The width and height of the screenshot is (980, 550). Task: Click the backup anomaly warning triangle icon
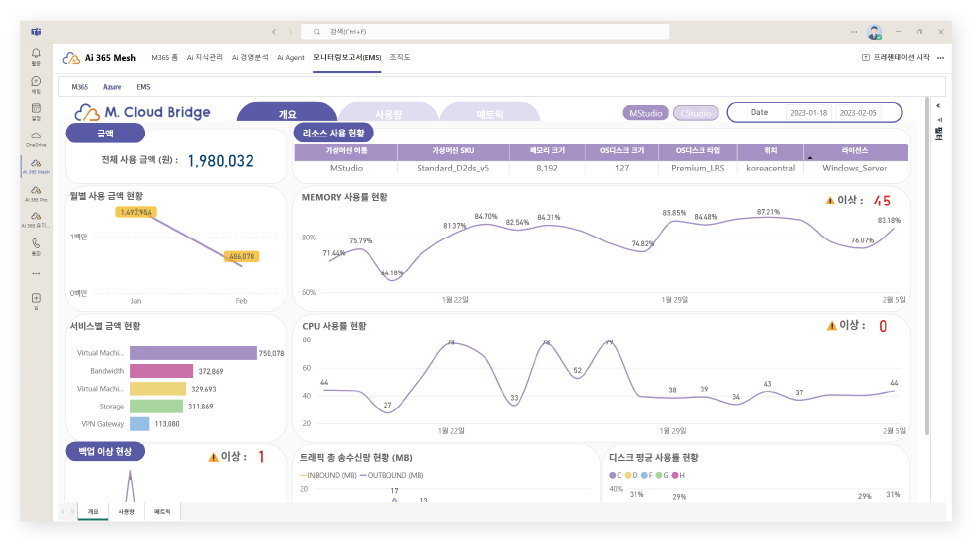tap(213, 457)
